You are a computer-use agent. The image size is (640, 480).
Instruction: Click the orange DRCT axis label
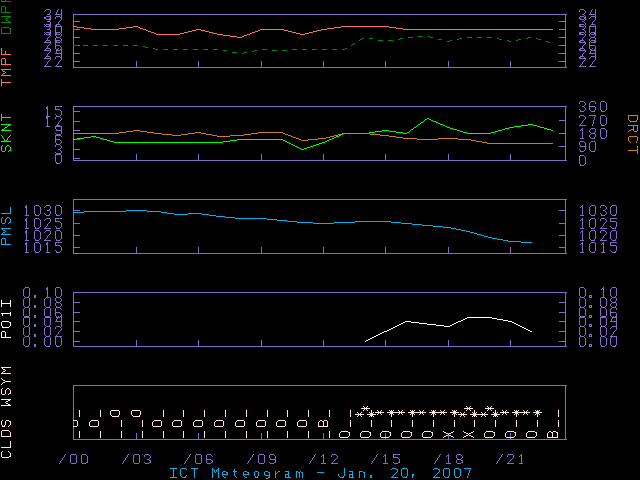631,132
